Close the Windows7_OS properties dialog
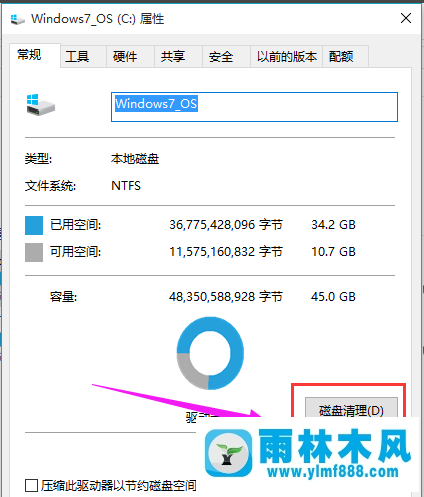424x497 pixels. [406, 18]
